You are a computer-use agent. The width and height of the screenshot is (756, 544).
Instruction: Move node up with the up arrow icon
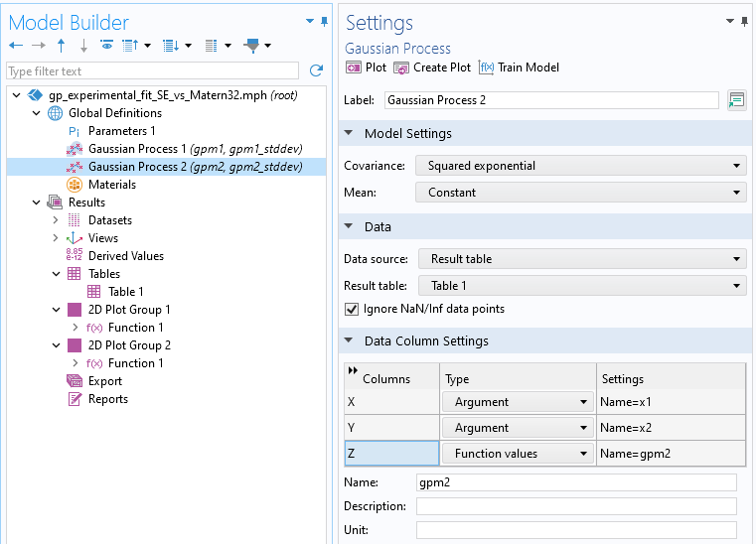click(61, 46)
